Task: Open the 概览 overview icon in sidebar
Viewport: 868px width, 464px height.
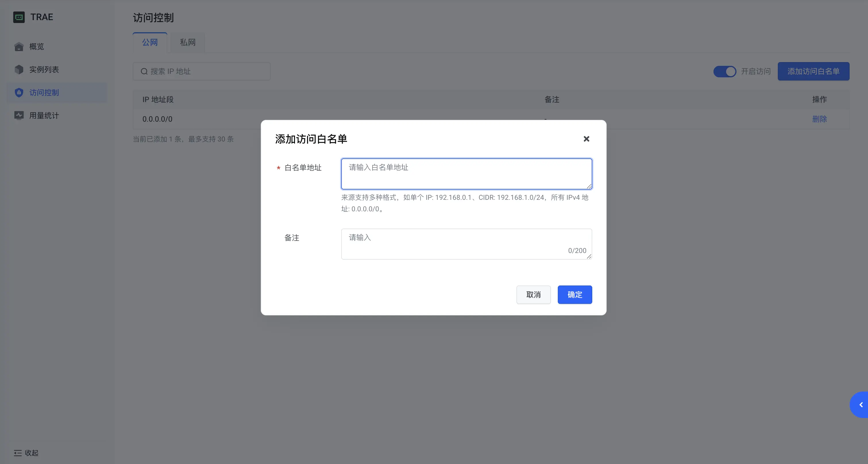Action: tap(19, 47)
